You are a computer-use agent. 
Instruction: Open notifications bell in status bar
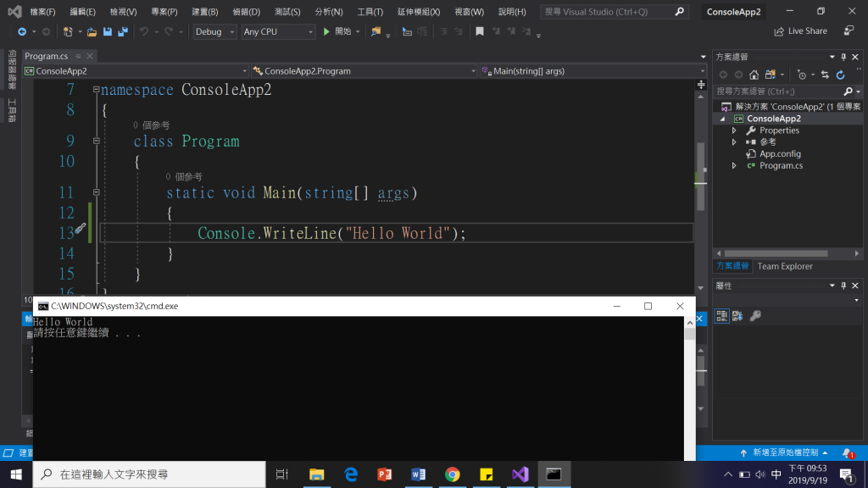[x=848, y=453]
